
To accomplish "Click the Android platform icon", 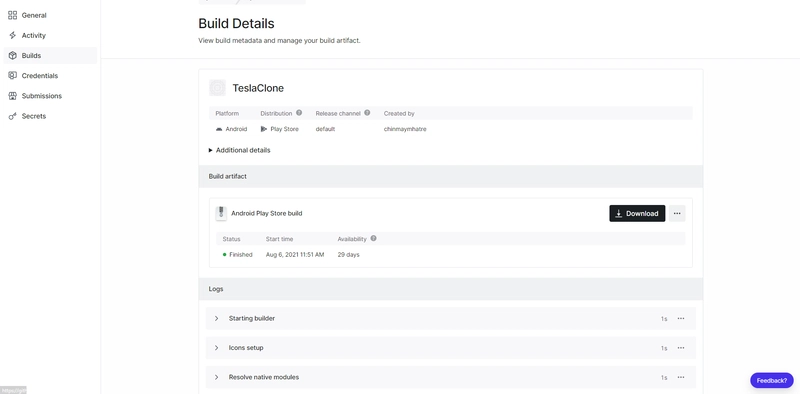I will [x=219, y=129].
